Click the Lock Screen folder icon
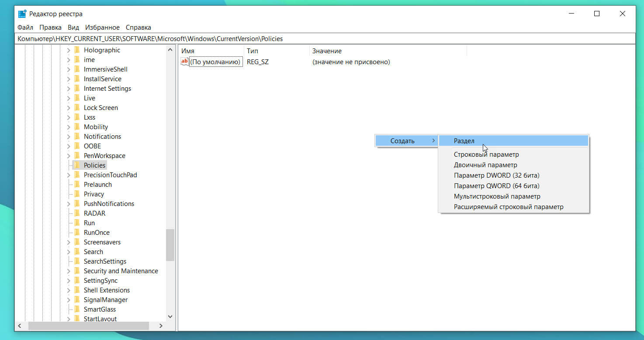 click(x=77, y=108)
